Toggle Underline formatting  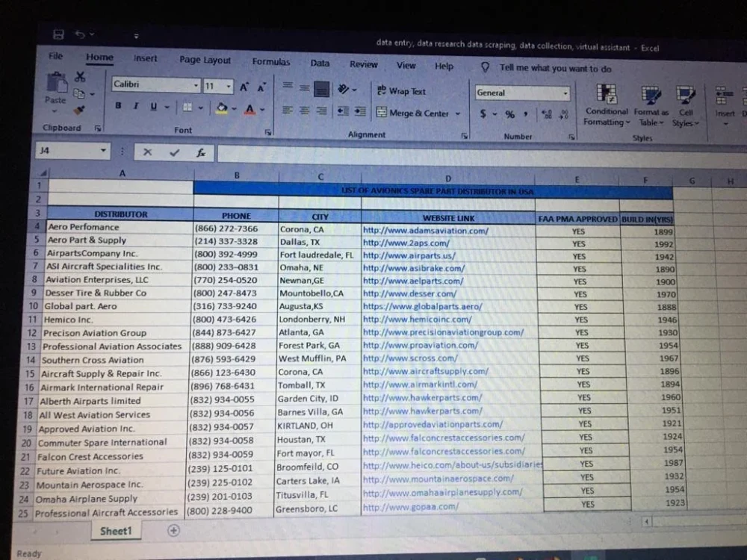[x=153, y=107]
